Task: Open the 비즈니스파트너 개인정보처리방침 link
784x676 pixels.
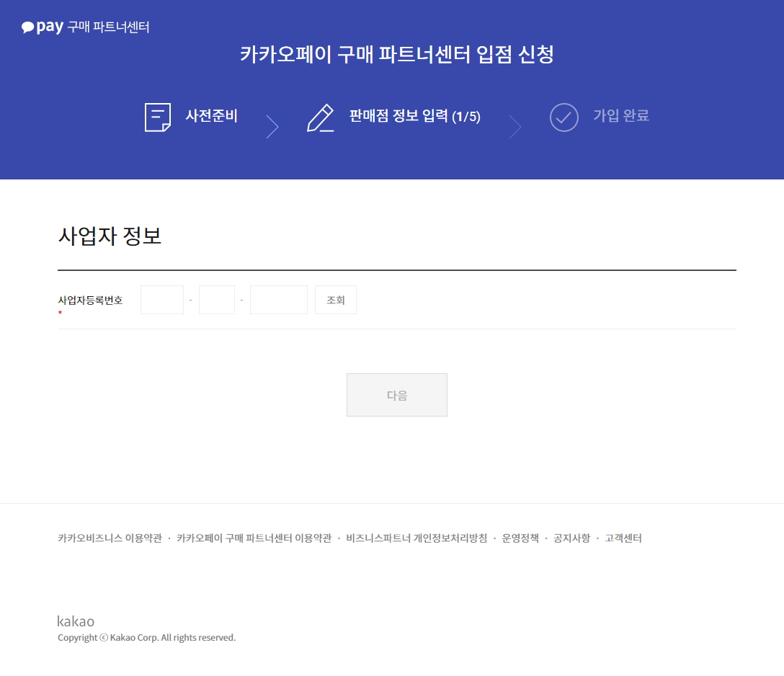Action: click(x=416, y=538)
